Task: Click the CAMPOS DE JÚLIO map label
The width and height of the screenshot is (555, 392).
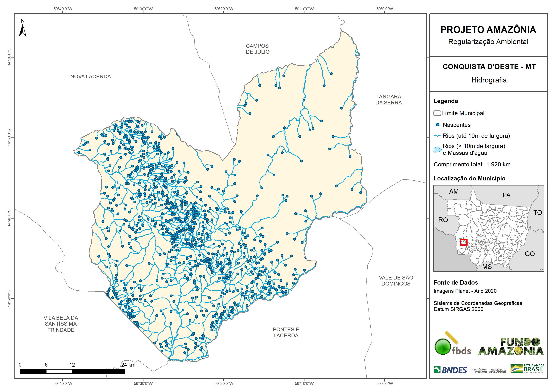Action: click(257, 49)
